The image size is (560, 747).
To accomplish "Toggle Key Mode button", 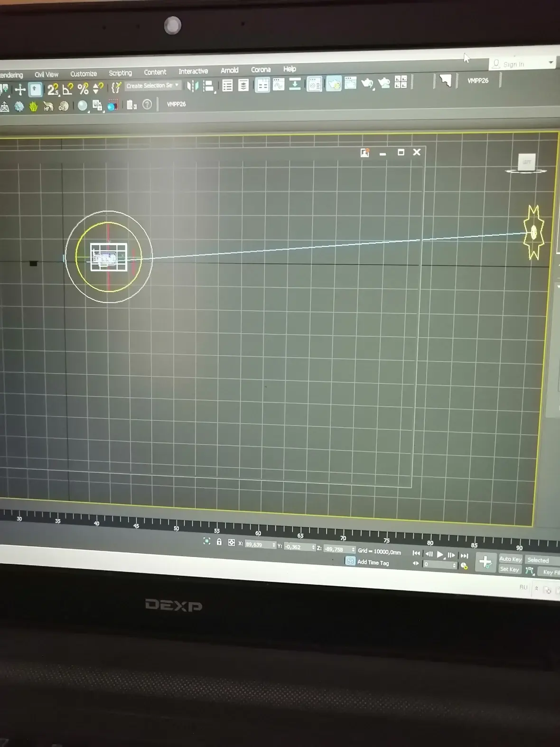I will pyautogui.click(x=416, y=564).
